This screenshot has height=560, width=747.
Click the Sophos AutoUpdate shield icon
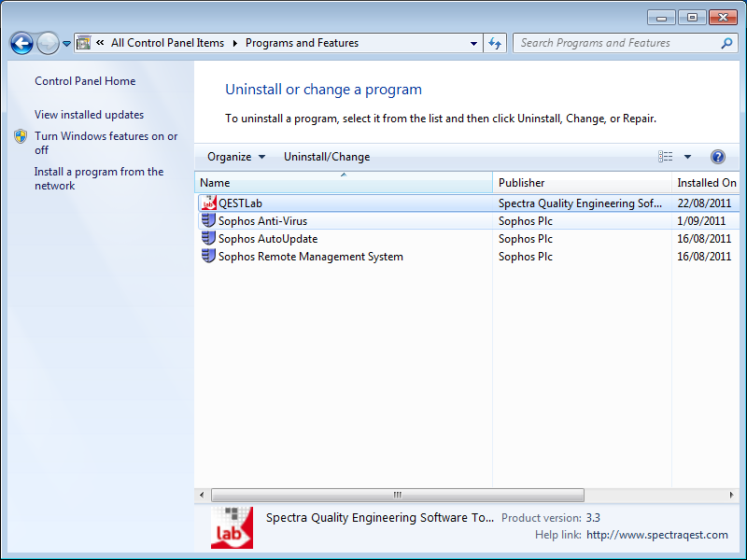208,239
